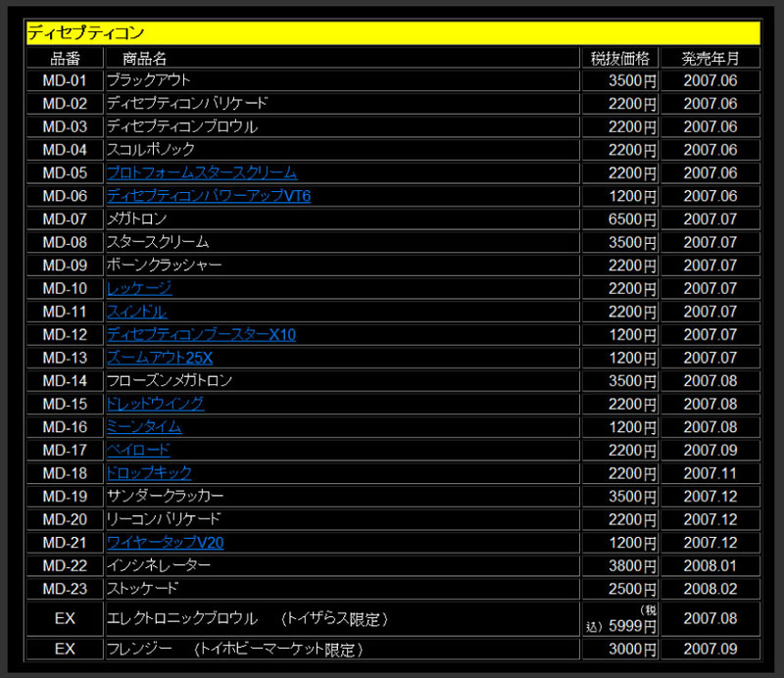
Task: Select the MD-07 cell
Action: pyautogui.click(x=65, y=219)
